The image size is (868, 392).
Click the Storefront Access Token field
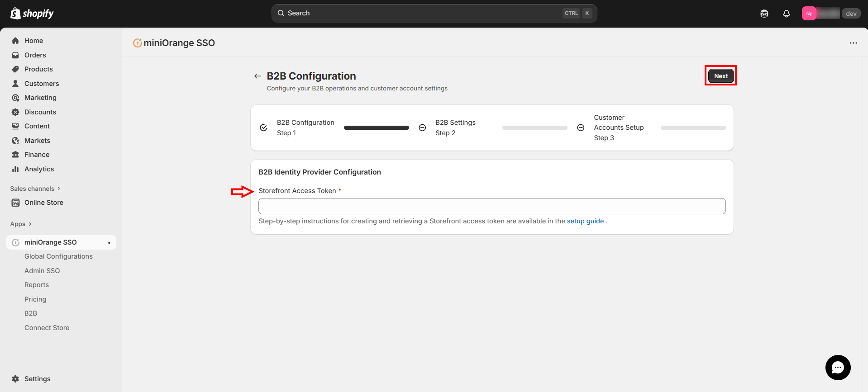pyautogui.click(x=491, y=206)
